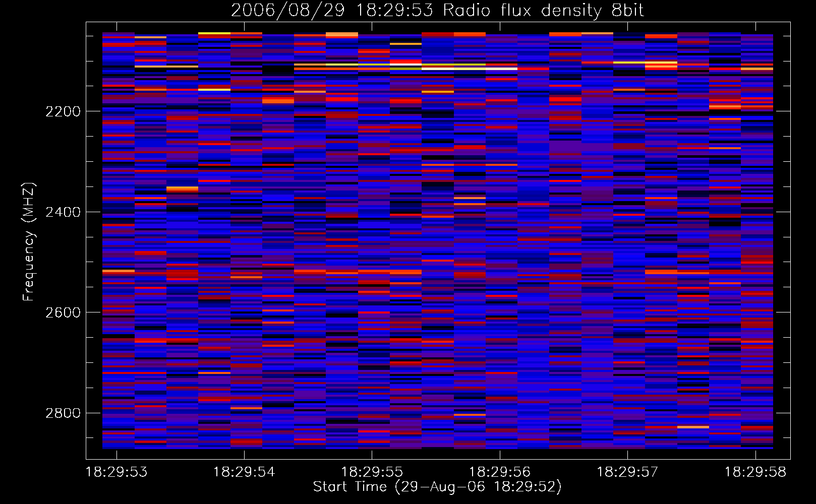Click the 18:29:55 time tick label

pos(372,472)
